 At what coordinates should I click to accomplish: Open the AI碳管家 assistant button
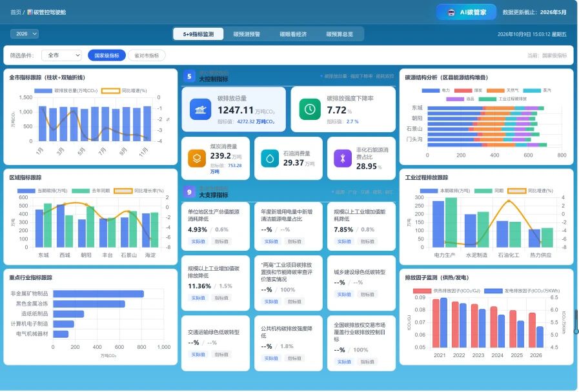point(467,12)
